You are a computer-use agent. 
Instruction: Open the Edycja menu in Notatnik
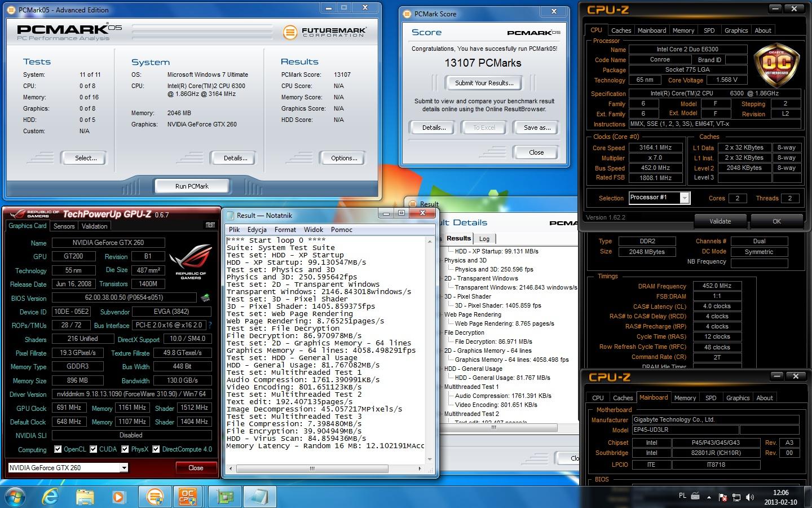tap(257, 230)
